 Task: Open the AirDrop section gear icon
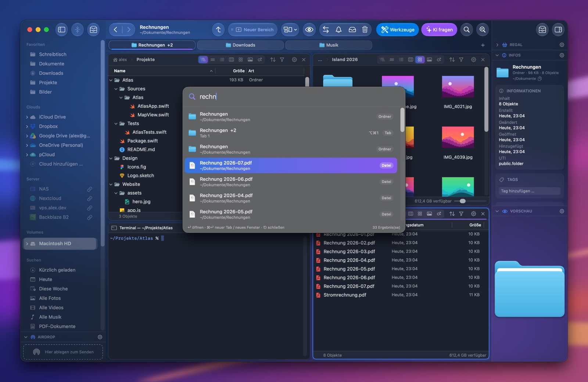point(100,337)
